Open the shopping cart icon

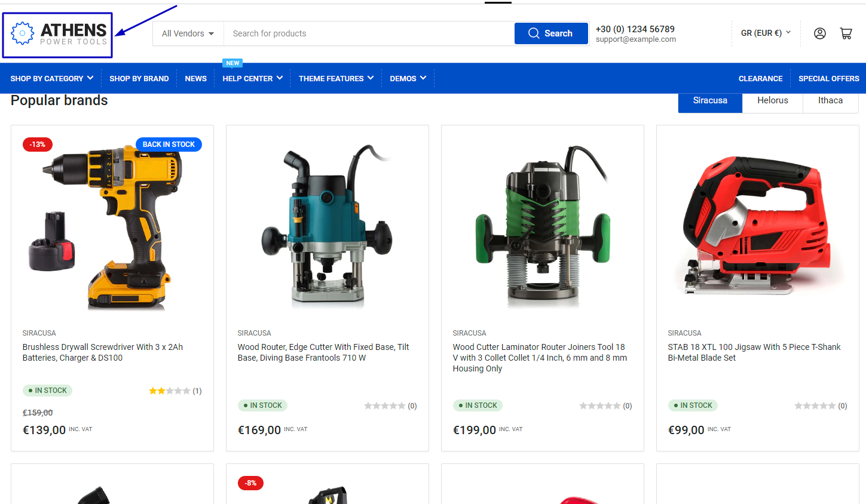coord(846,33)
